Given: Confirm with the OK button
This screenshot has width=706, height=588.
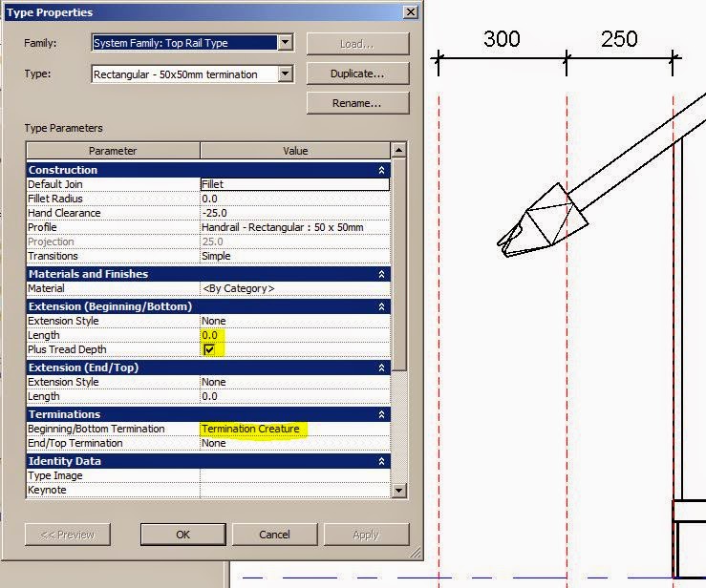Looking at the screenshot, I should (182, 534).
